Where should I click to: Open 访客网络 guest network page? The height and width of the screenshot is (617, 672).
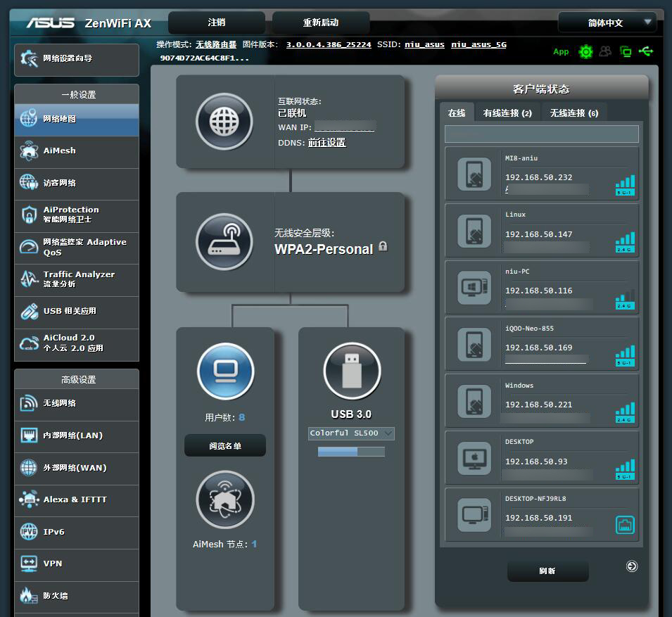pyautogui.click(x=77, y=184)
